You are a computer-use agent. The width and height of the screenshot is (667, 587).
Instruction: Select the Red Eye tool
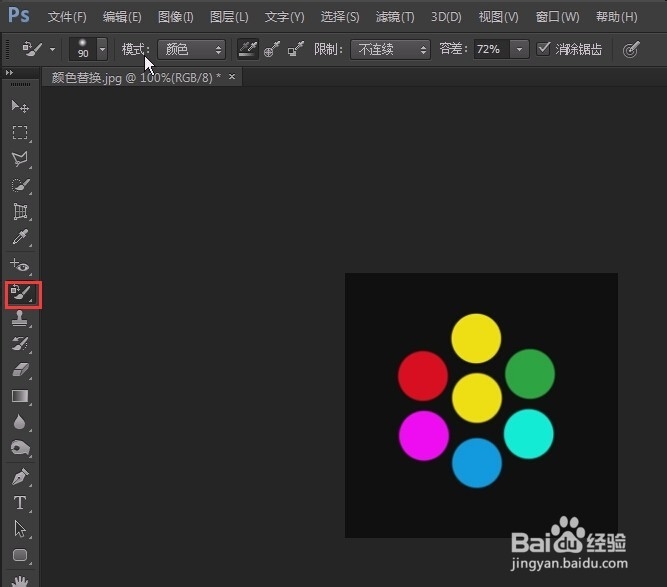click(x=20, y=266)
